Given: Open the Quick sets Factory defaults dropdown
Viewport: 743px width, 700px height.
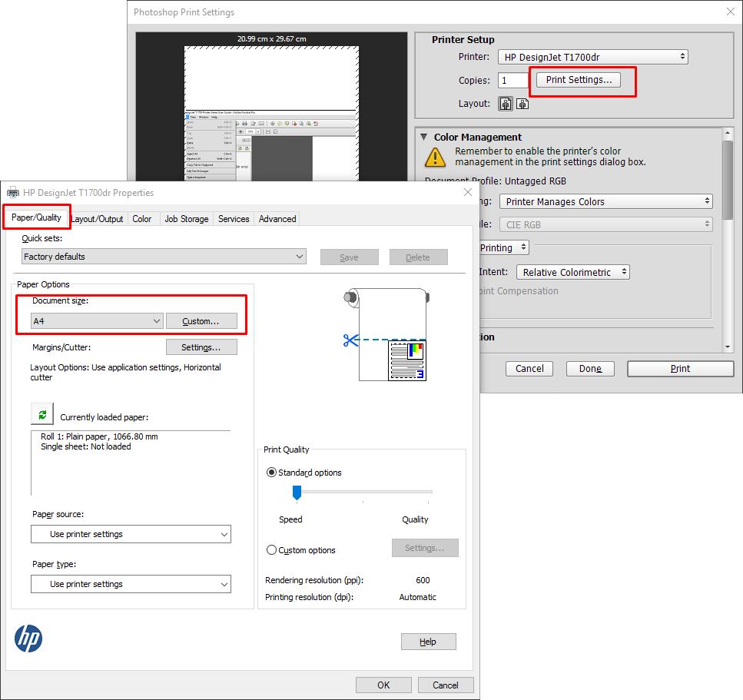Looking at the screenshot, I should [164, 257].
